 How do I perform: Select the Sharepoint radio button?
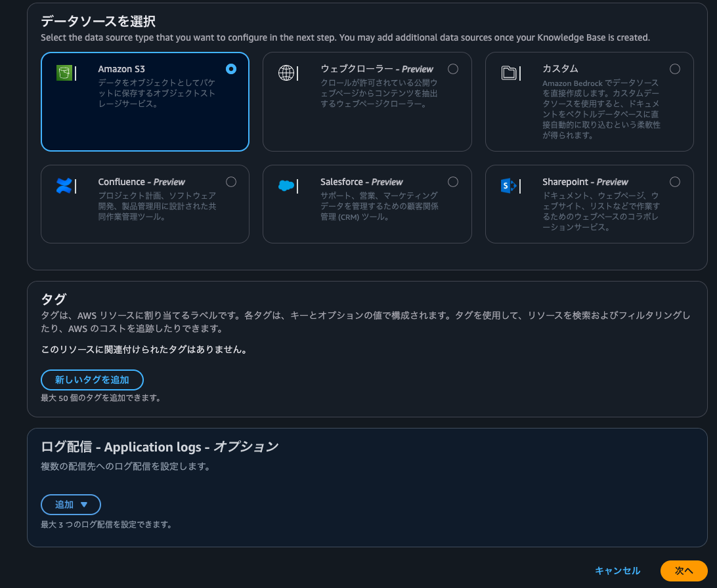point(675,182)
